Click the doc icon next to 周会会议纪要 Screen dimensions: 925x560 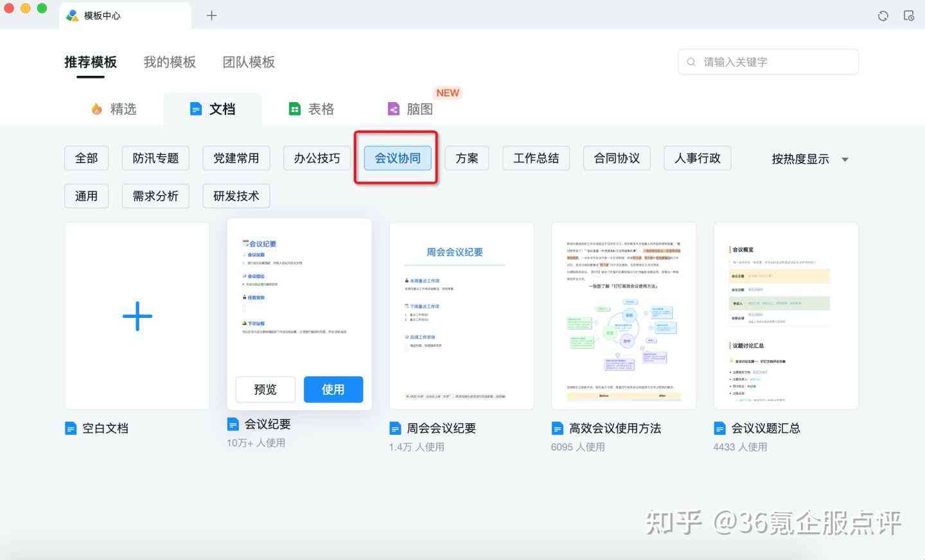396,428
